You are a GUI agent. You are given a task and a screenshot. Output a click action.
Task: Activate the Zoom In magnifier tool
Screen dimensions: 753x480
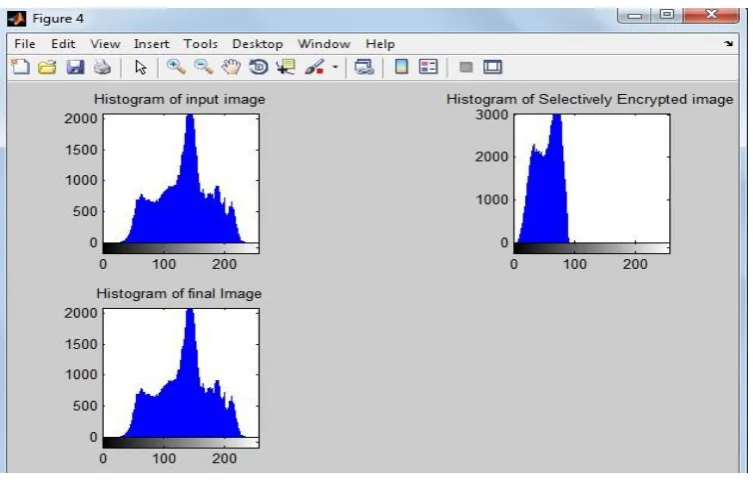tap(176, 67)
